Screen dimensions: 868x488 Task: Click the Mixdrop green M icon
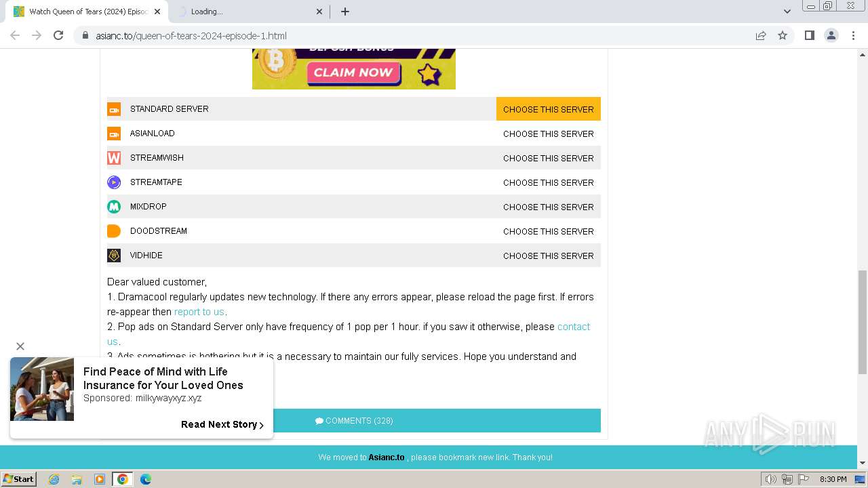[x=114, y=207]
